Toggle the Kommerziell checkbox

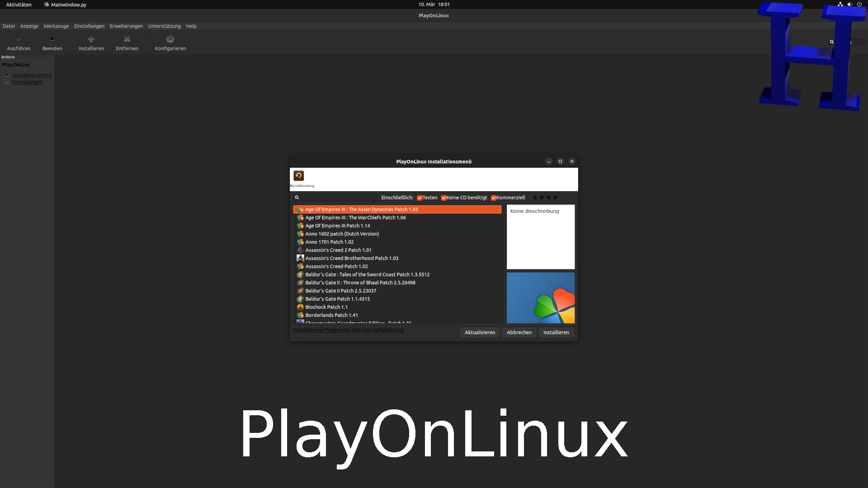click(494, 198)
